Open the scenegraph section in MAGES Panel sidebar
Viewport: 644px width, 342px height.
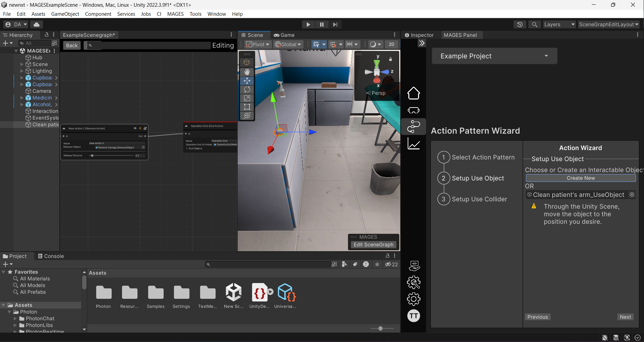point(414,127)
